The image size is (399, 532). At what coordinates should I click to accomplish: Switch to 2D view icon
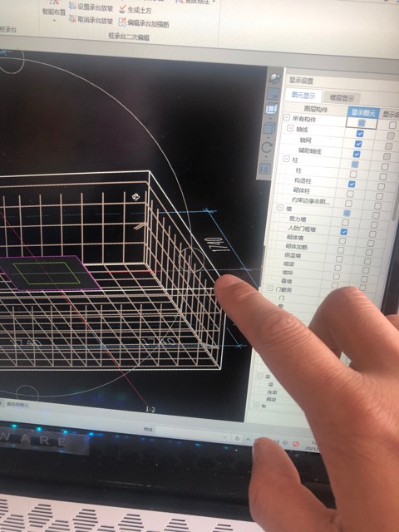click(x=273, y=94)
